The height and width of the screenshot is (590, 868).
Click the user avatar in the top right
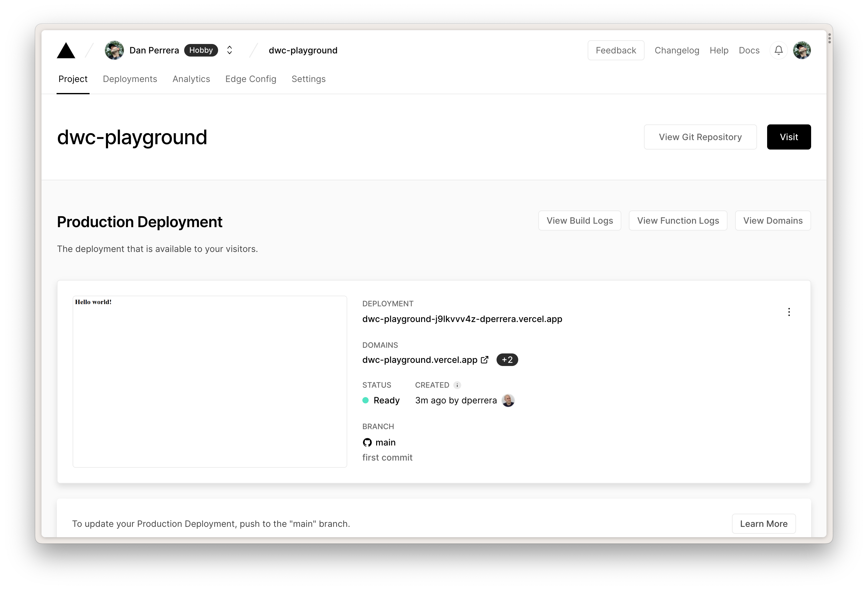[x=801, y=50]
